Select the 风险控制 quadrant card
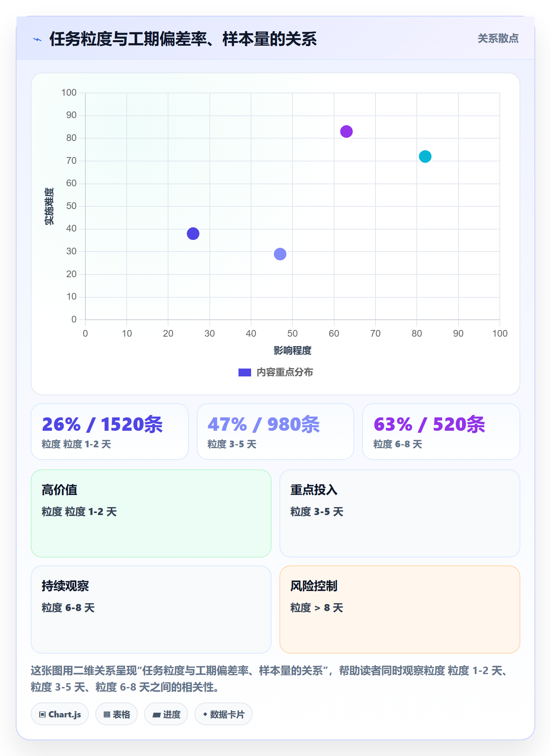The width and height of the screenshot is (551, 756). click(x=400, y=610)
